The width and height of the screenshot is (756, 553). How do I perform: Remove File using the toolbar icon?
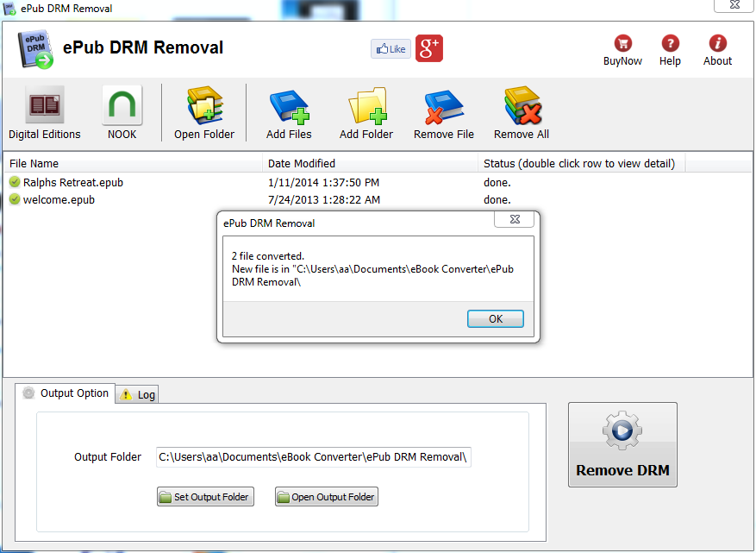(443, 105)
